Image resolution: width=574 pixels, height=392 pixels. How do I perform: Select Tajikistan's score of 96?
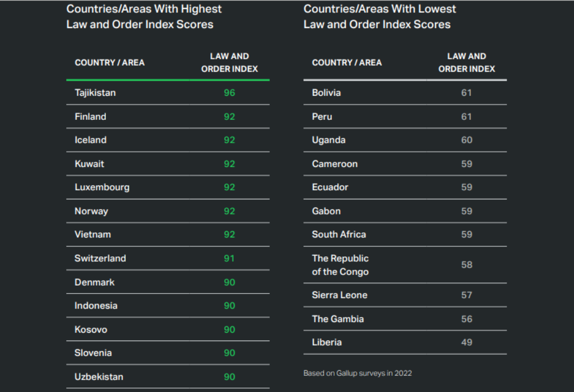229,92
